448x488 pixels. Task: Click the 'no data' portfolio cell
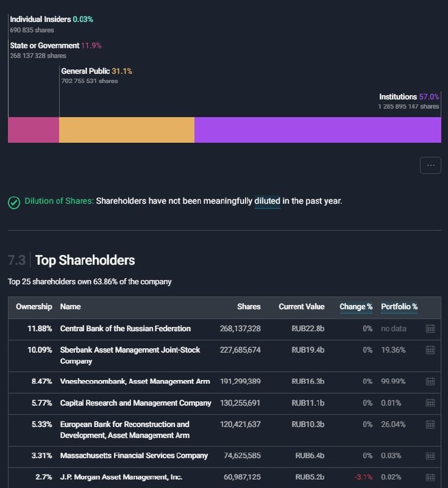pyautogui.click(x=394, y=329)
